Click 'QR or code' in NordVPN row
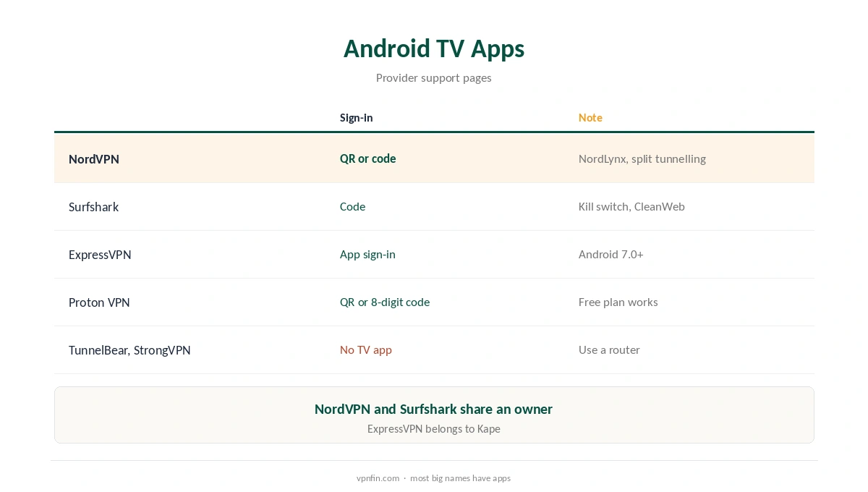 tap(368, 158)
